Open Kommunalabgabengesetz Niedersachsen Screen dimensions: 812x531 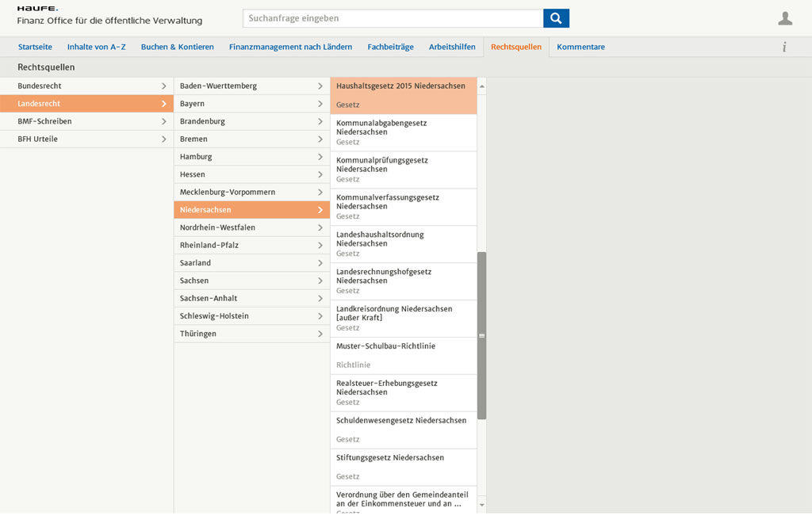(404, 132)
